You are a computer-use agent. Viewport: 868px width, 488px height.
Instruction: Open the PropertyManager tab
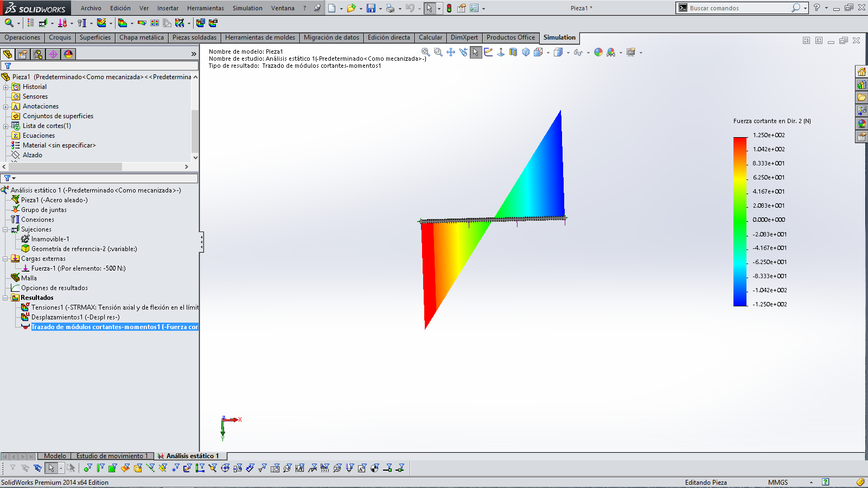[23, 54]
